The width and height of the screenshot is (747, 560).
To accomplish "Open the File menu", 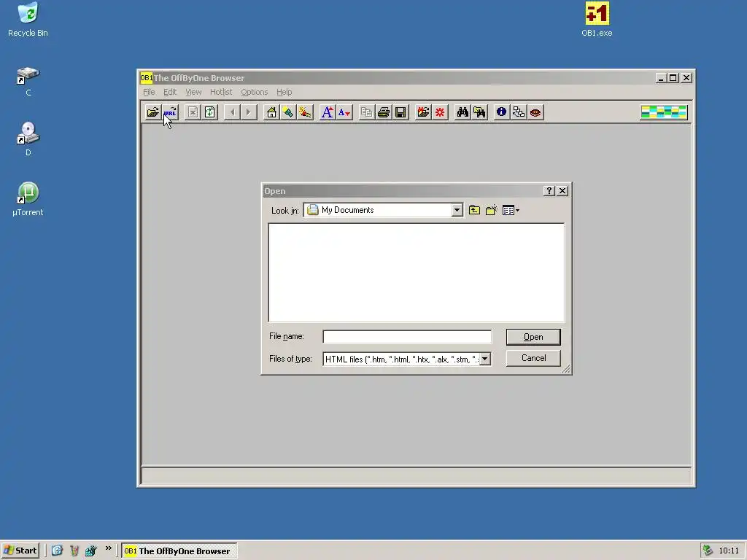I will click(149, 92).
